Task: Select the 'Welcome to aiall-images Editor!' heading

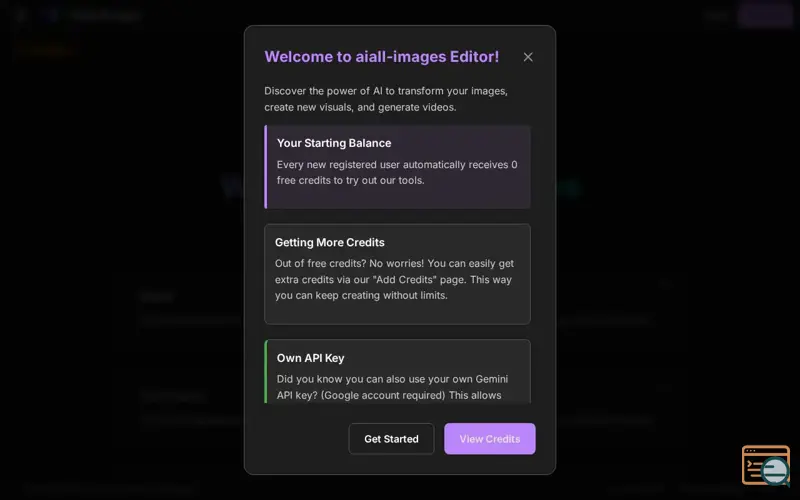Action: (382, 57)
